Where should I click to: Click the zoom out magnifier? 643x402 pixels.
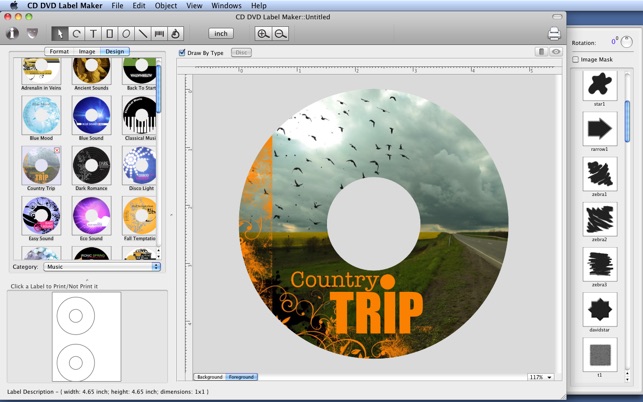280,34
